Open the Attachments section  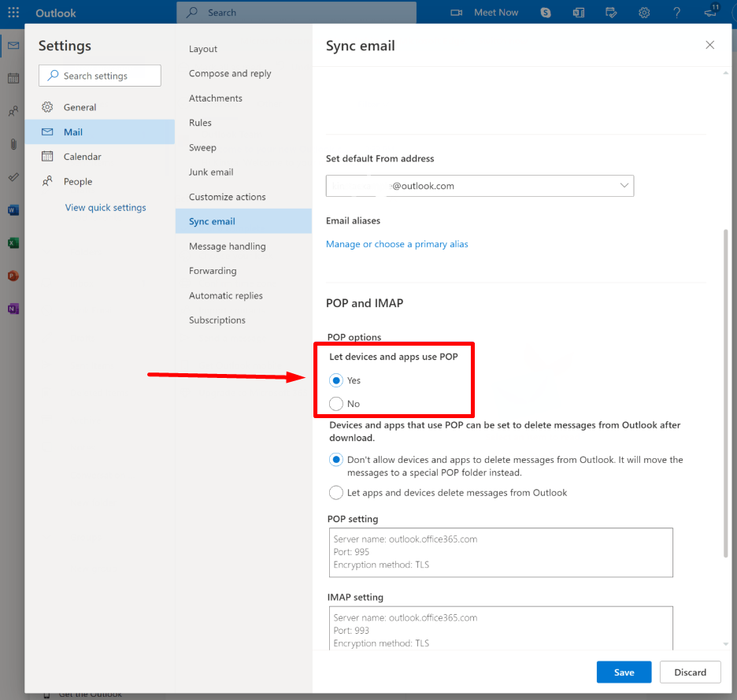[x=243, y=98]
